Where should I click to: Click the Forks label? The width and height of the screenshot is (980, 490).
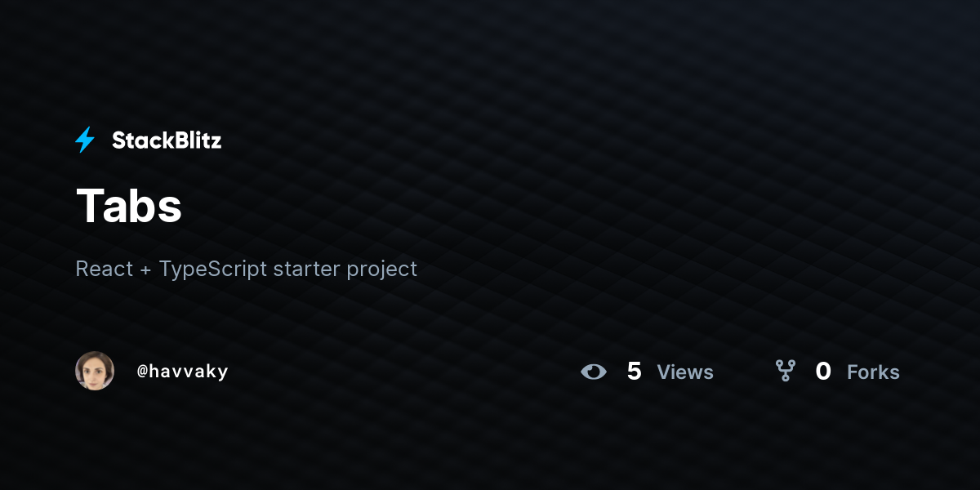tap(873, 372)
